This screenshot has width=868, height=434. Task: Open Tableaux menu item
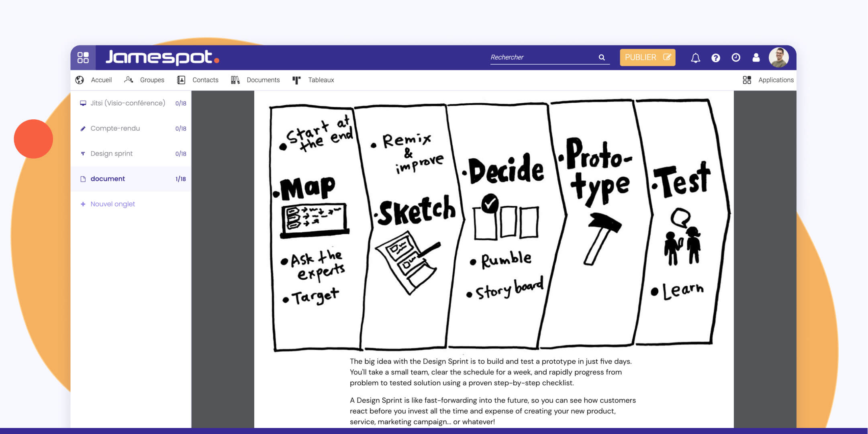(x=321, y=80)
